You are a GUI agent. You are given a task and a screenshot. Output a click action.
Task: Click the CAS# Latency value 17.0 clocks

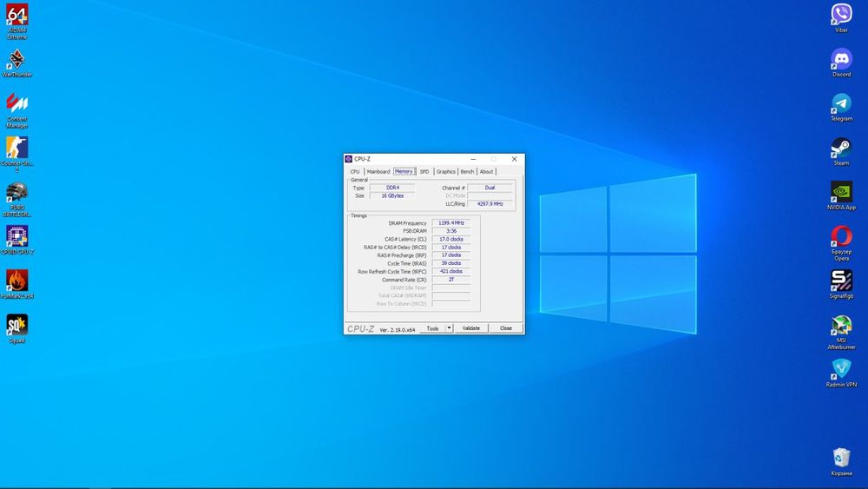click(451, 239)
